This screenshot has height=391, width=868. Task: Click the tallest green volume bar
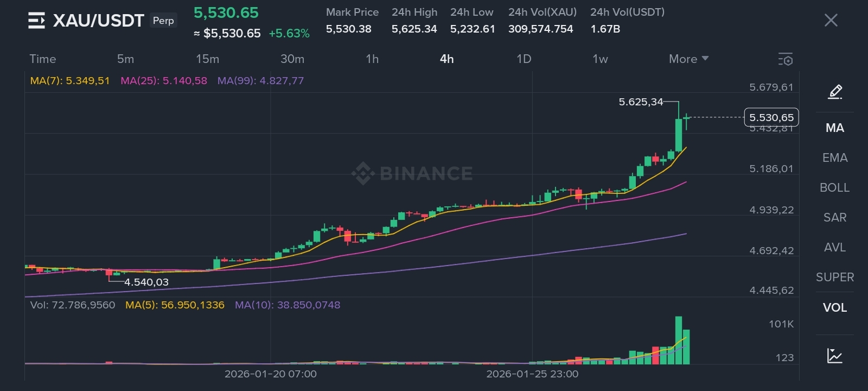click(x=679, y=340)
